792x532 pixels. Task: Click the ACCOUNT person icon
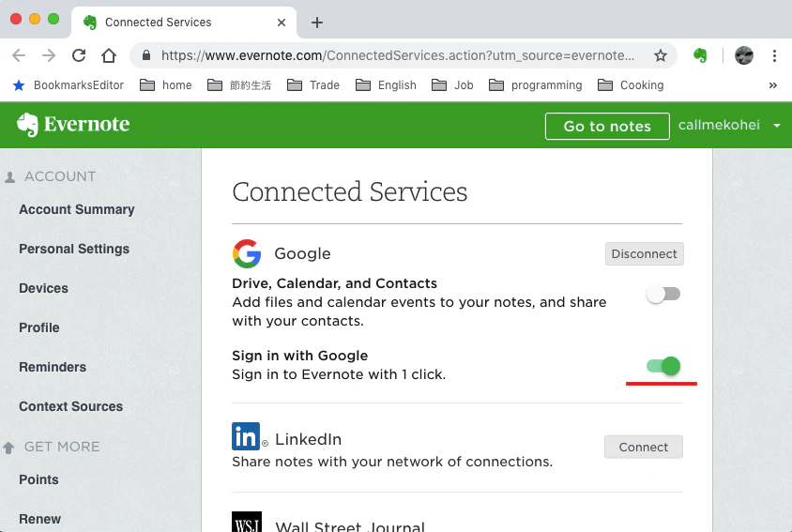click(x=9, y=176)
